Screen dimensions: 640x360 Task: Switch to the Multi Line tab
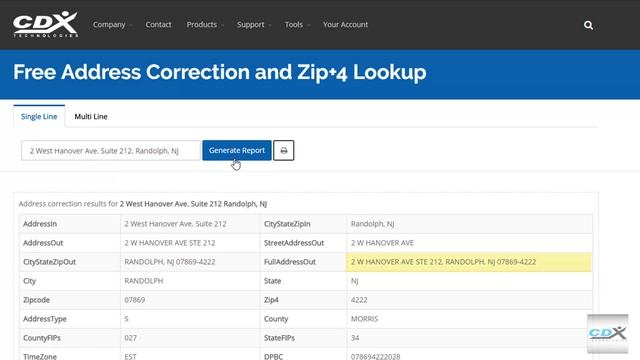click(91, 116)
